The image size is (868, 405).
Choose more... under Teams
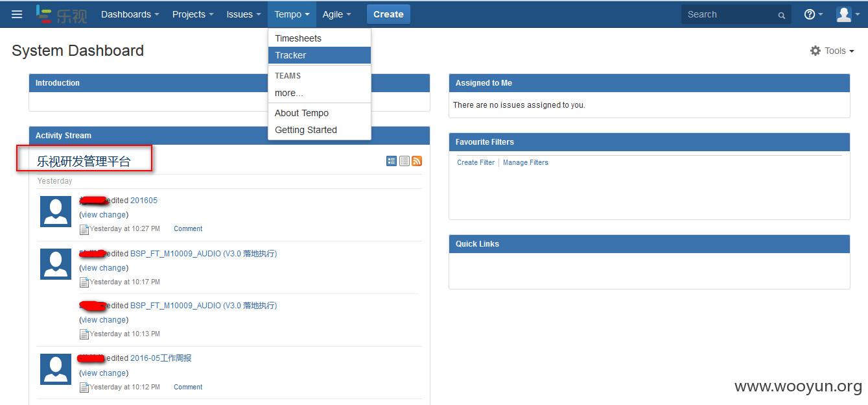click(320, 93)
